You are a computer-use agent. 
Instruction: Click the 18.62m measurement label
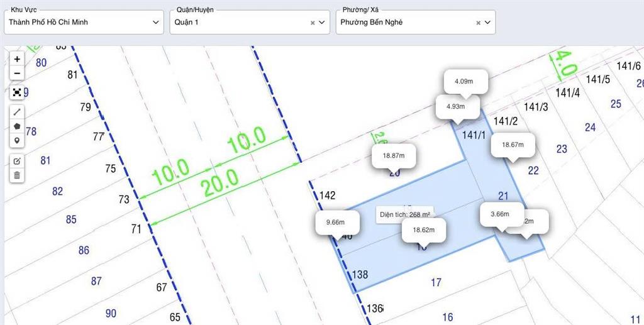coord(425,230)
